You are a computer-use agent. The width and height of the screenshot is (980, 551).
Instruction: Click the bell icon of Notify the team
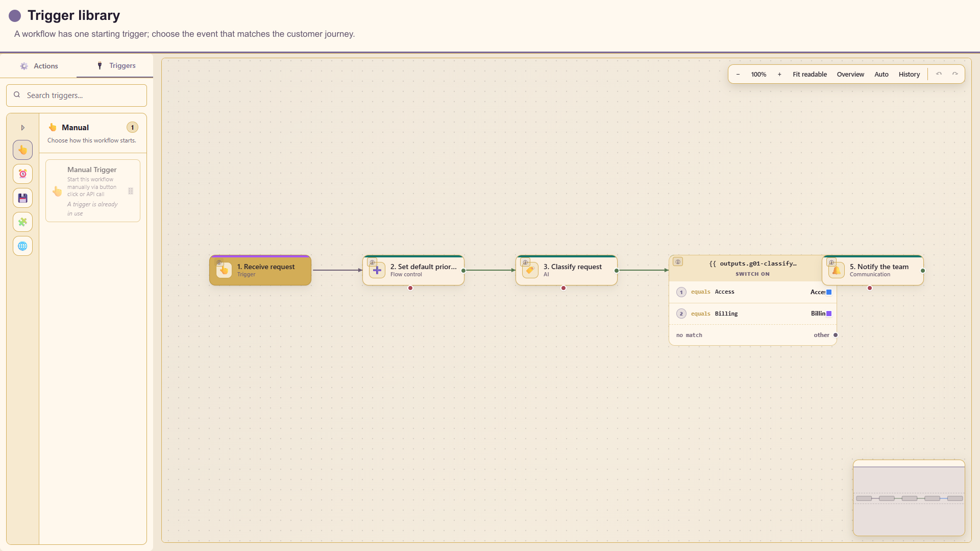point(837,270)
